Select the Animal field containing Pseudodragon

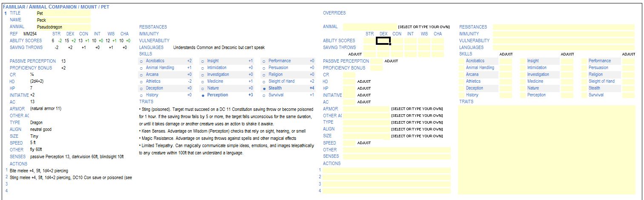coord(63,27)
